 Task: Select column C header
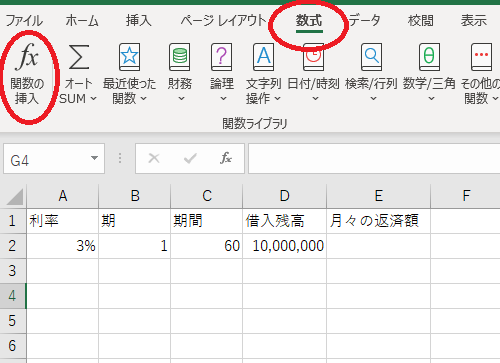point(207,196)
